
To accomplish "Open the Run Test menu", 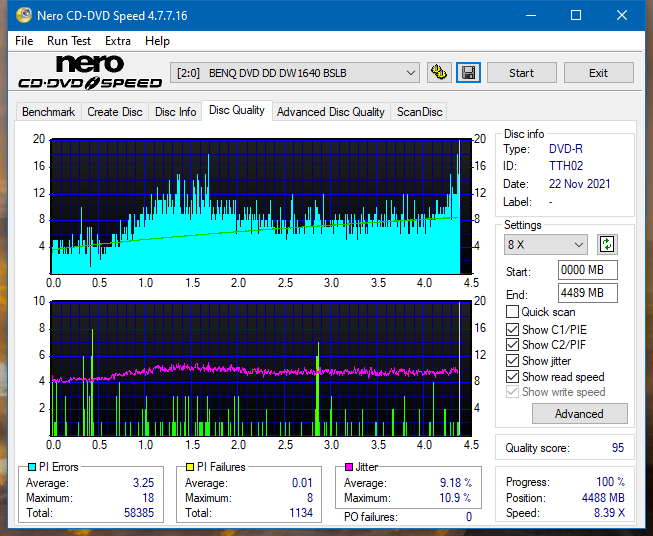I will coord(69,41).
